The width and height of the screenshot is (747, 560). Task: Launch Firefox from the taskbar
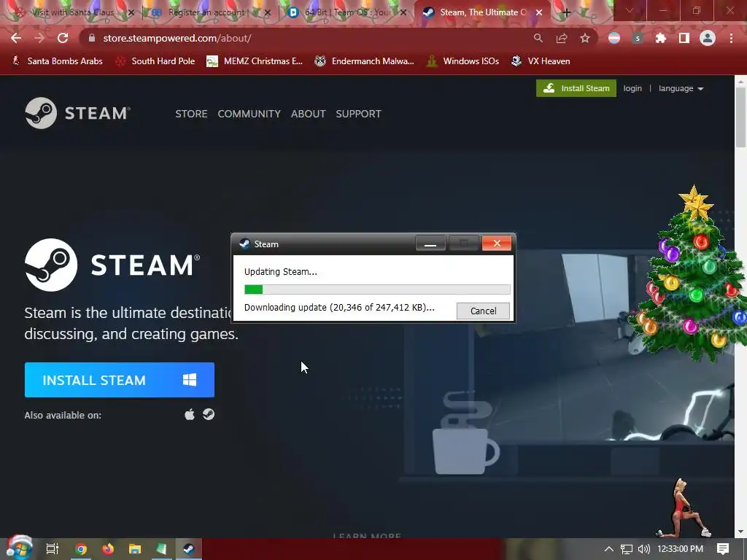tap(108, 549)
